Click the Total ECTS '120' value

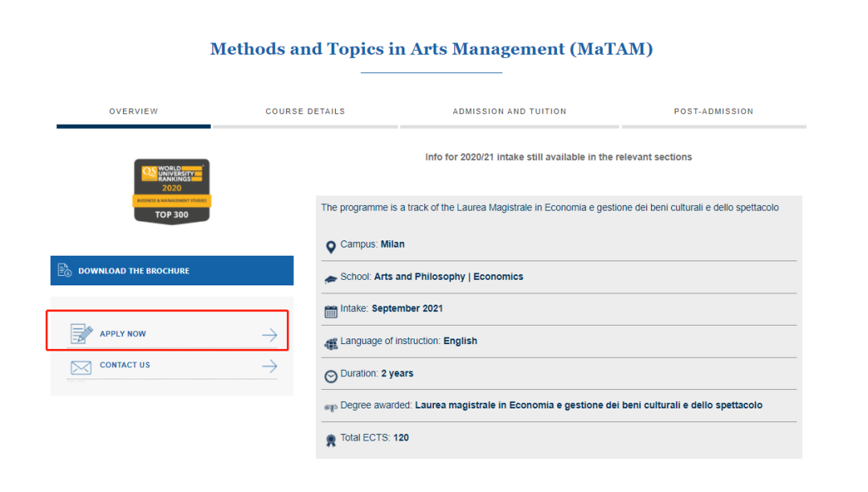click(x=401, y=438)
